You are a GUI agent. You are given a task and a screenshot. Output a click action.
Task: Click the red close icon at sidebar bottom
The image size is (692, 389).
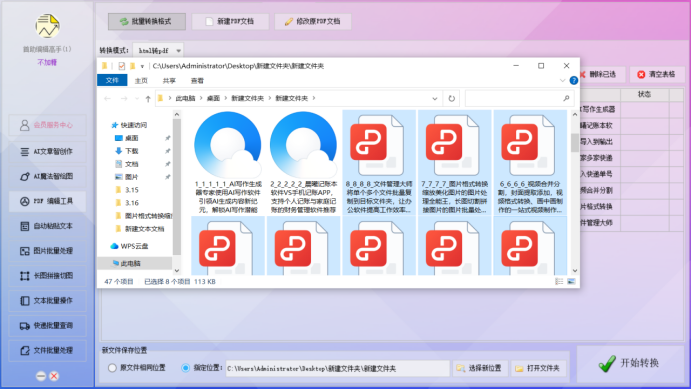click(x=54, y=376)
